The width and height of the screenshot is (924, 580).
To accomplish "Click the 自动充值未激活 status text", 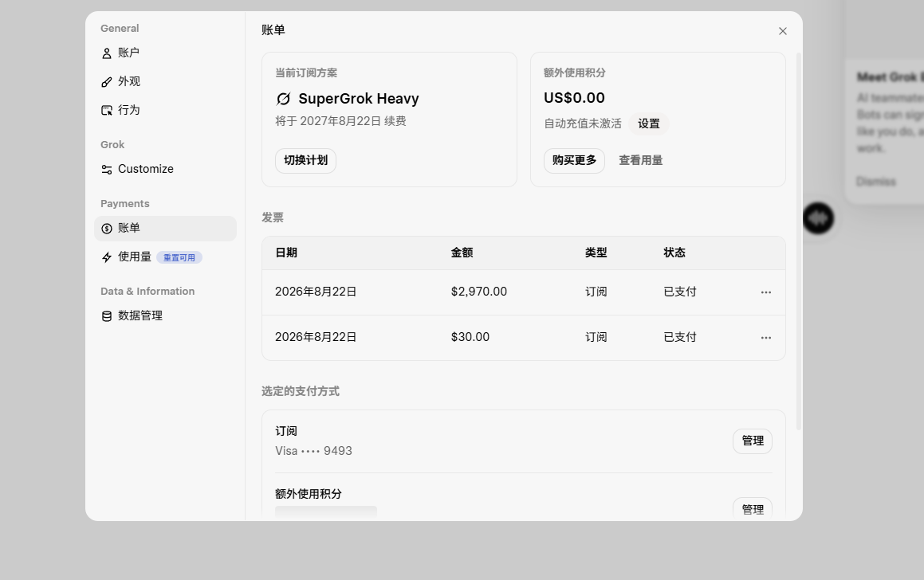I will 583,123.
